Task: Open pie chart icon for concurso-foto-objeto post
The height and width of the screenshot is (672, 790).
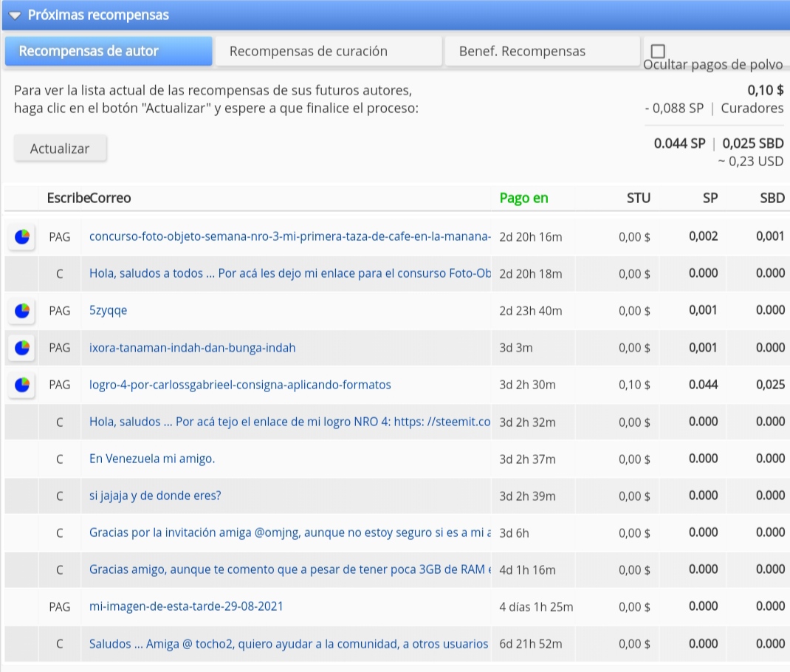Action: (x=21, y=237)
